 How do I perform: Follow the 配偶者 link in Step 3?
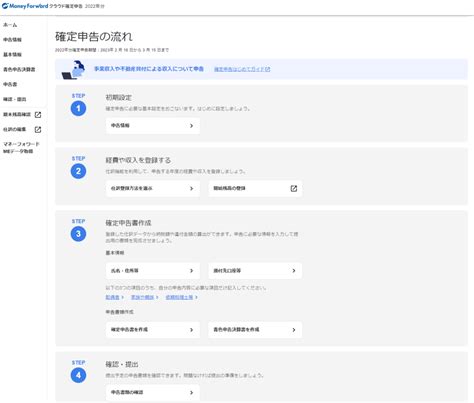(114, 297)
